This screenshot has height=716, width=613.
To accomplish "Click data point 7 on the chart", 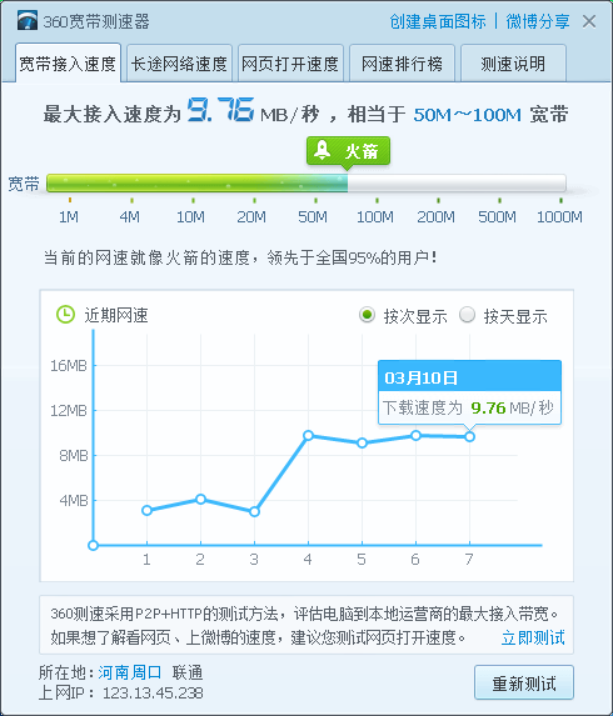I will (x=470, y=437).
